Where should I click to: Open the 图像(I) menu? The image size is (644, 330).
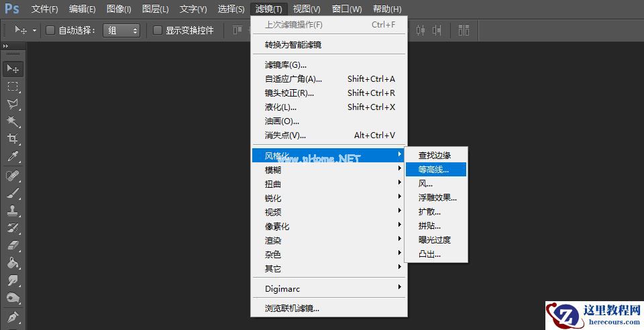click(119, 9)
